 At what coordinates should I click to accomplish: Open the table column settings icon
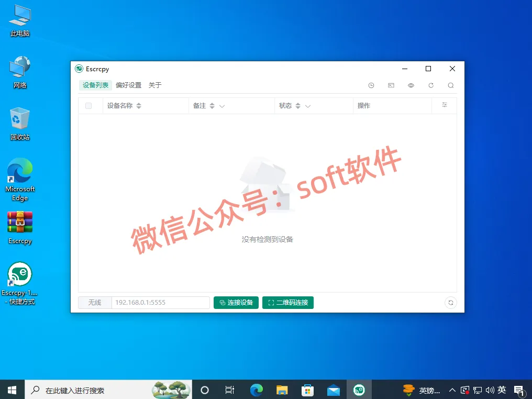coord(445,105)
